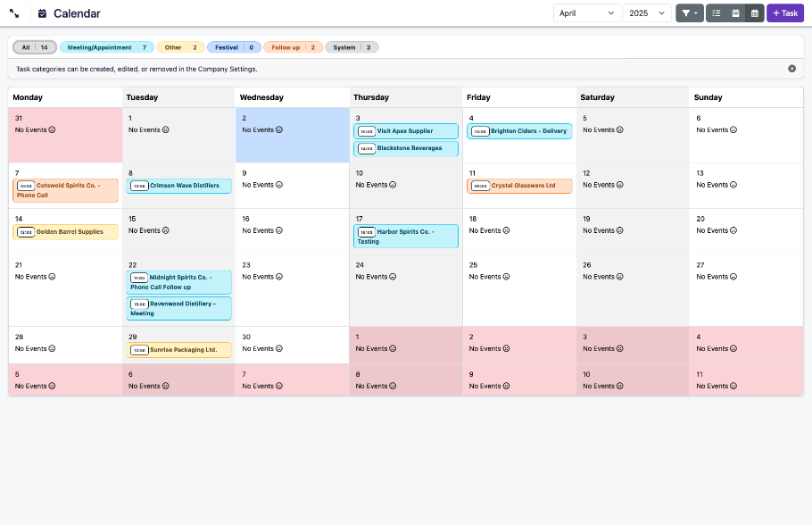Screen dimensions: 812x525
Task: Click the expand fullscreen arrows icon
Action: (15, 13)
